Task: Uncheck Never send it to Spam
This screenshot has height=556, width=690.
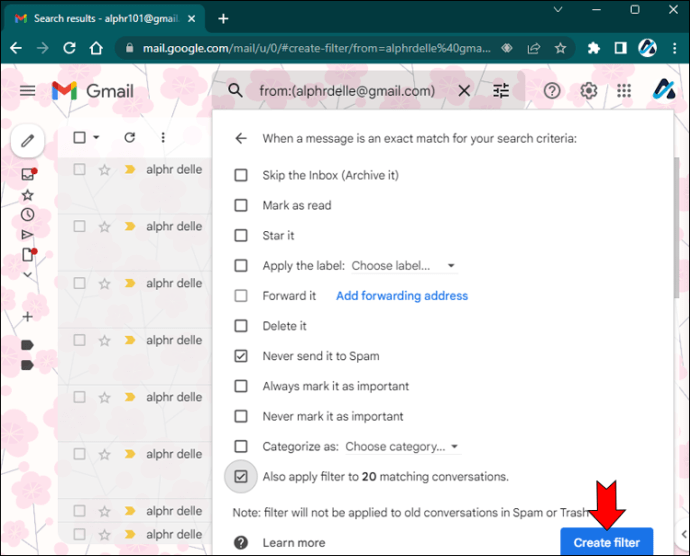Action: 241,356
